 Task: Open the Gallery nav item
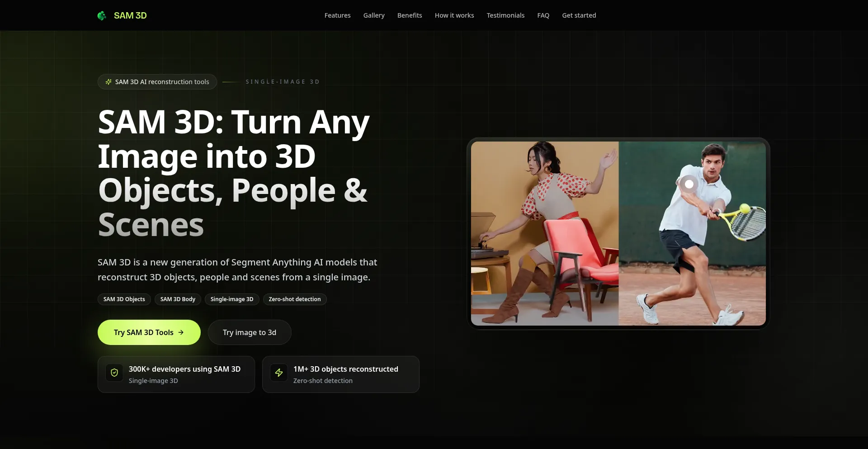(x=374, y=15)
